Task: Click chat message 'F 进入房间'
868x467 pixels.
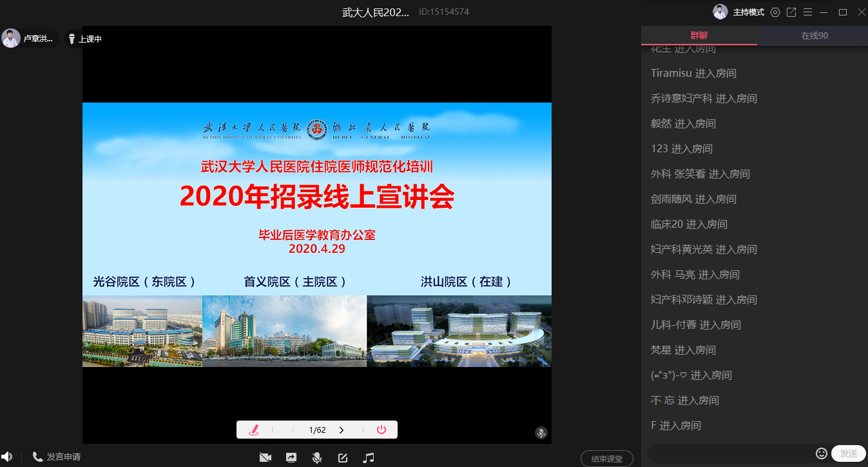Action: point(676,425)
